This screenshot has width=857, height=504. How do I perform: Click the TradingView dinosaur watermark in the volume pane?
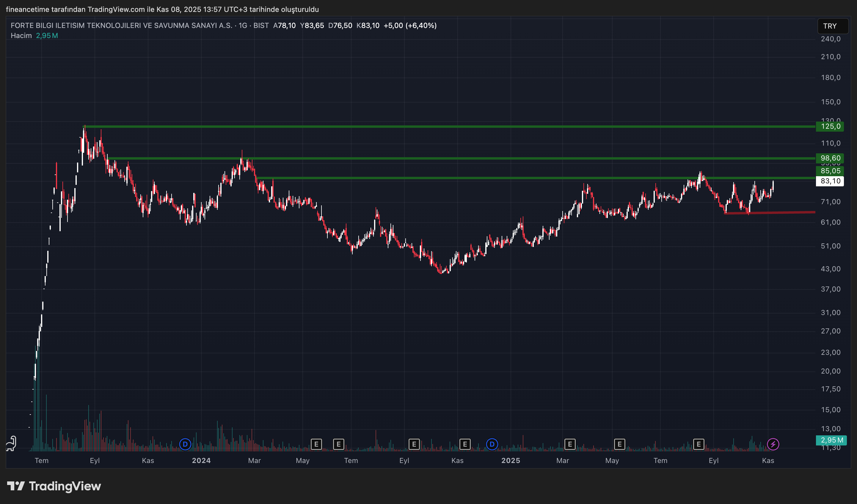point(11,443)
